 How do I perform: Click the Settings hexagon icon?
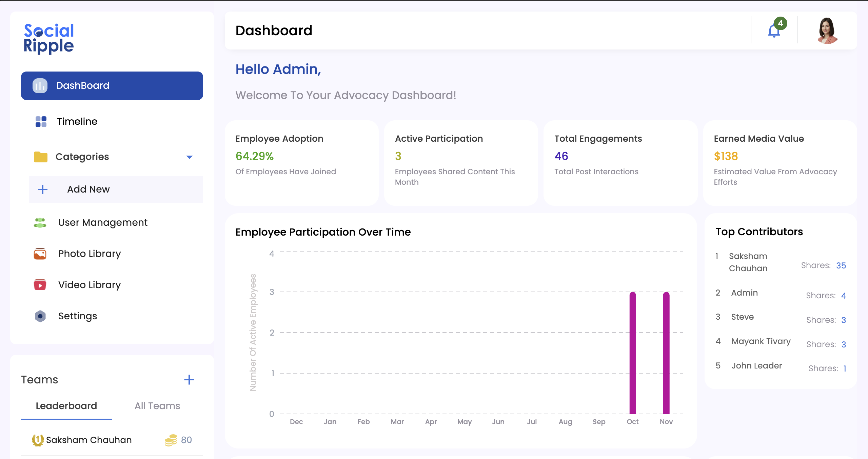(x=40, y=316)
